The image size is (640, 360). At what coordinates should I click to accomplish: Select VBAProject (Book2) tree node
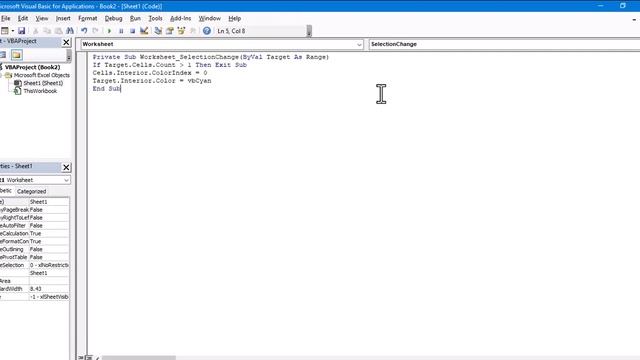33,67
